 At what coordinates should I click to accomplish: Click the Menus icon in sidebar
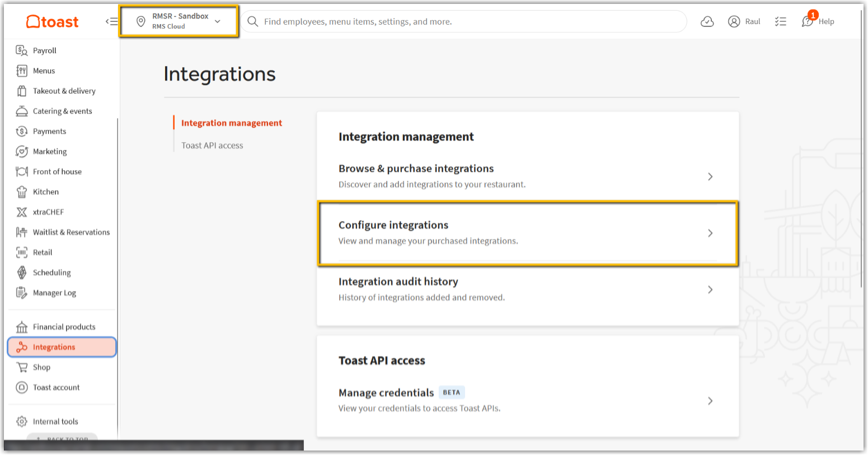coord(22,71)
